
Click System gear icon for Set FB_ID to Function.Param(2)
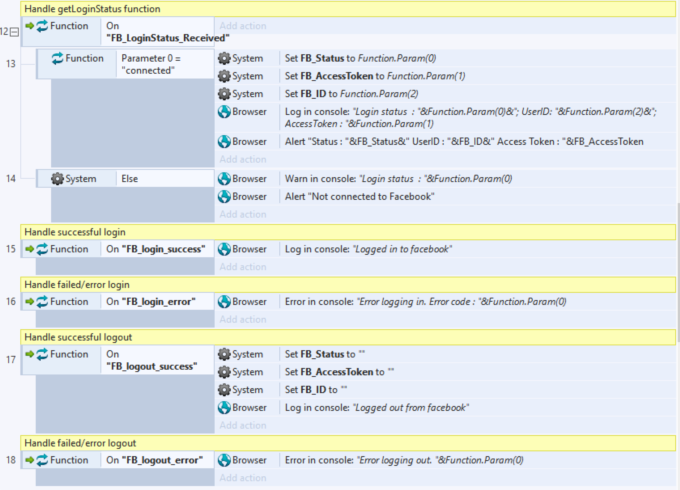click(224, 94)
